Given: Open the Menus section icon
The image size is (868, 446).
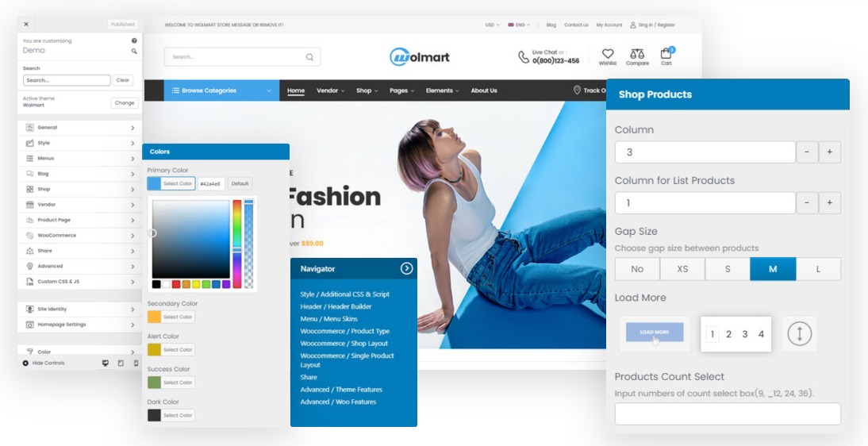Looking at the screenshot, I should click(x=30, y=159).
